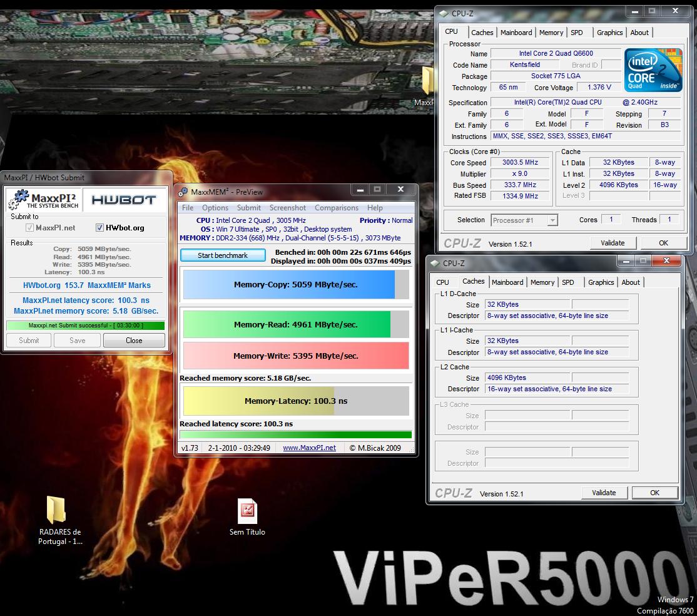The width and height of the screenshot is (697, 616).
Task: Click Submit in HWbot Submit dialog
Action: 29,341
